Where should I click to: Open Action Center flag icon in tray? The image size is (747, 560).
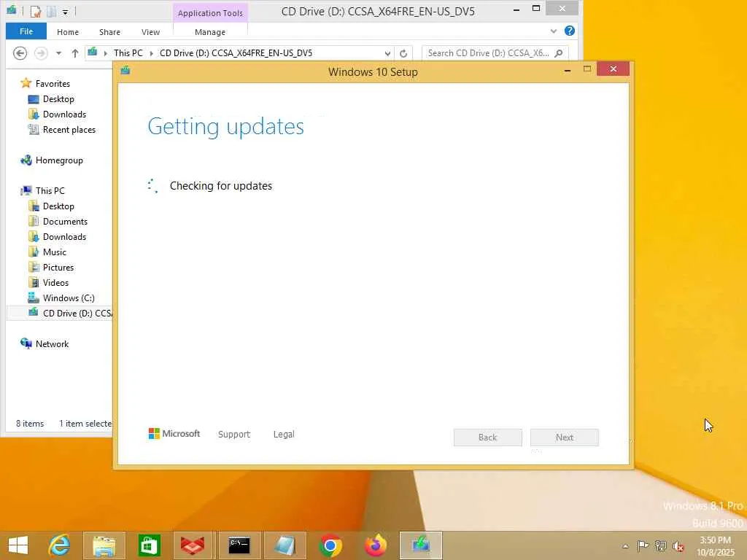click(643, 545)
